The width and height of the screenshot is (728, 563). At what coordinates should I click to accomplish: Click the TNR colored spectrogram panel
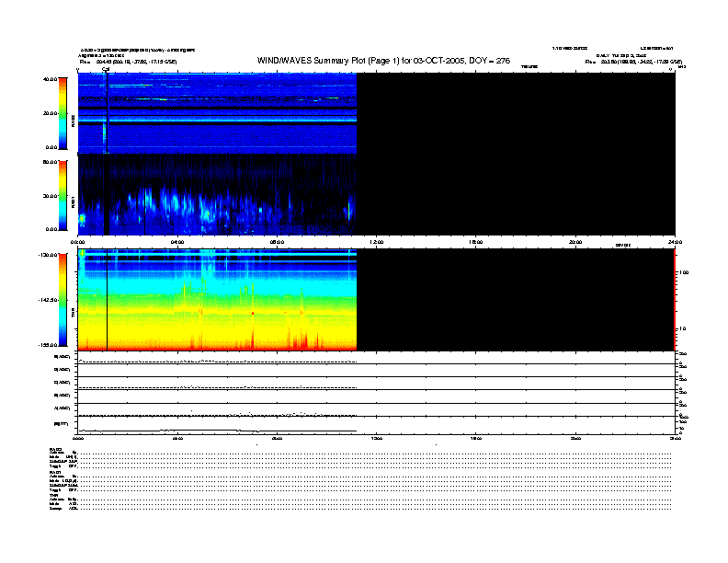point(217,300)
